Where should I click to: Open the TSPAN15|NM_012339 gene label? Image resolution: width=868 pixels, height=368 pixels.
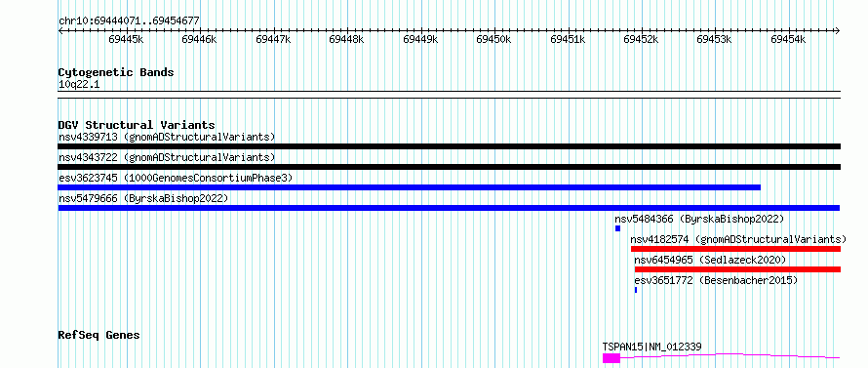pos(652,347)
